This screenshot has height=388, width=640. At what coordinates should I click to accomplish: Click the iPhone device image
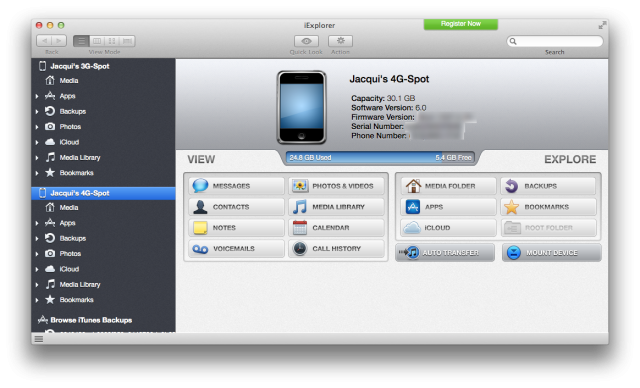[302, 107]
